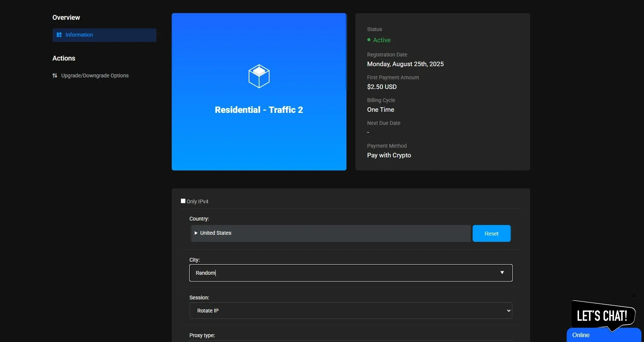Click the Active status text

(382, 40)
